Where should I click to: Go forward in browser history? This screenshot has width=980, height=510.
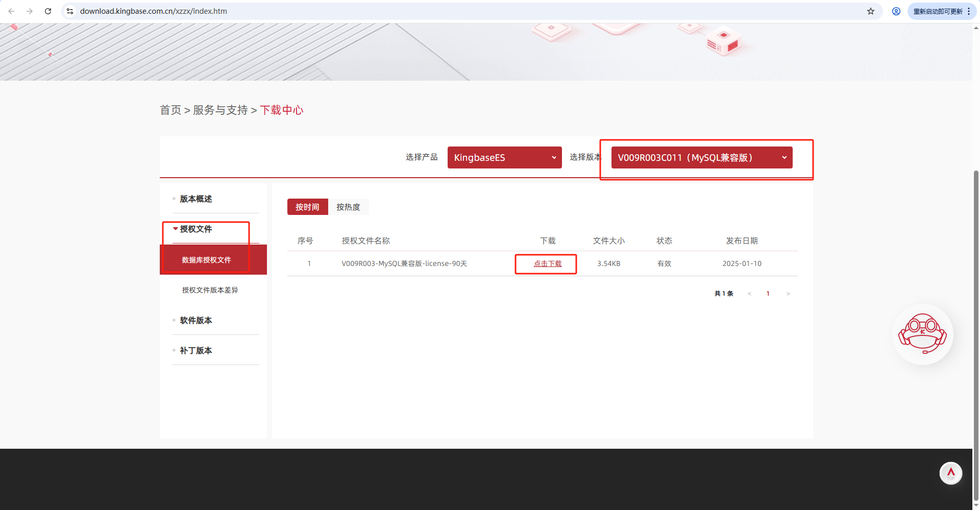pyautogui.click(x=30, y=11)
